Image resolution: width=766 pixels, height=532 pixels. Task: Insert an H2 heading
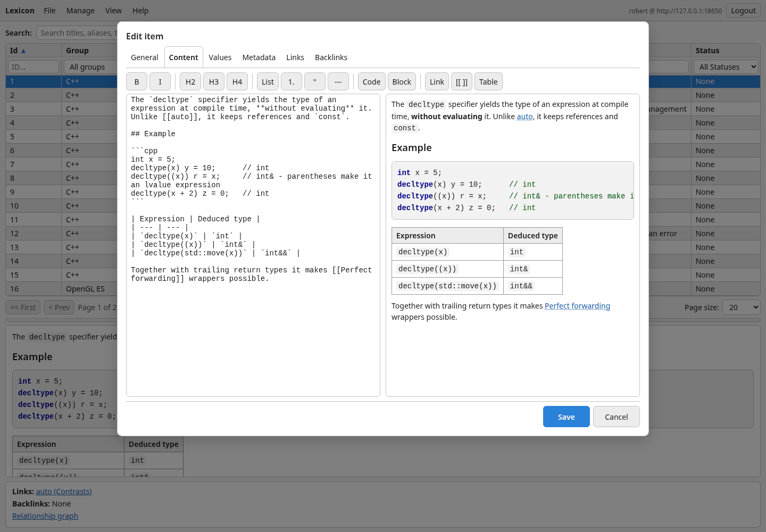[x=190, y=82]
